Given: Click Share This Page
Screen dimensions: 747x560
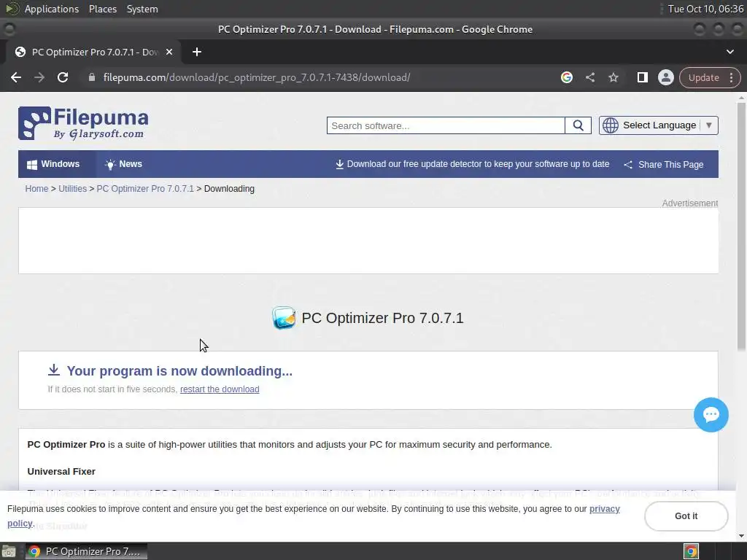Looking at the screenshot, I should pos(664,164).
